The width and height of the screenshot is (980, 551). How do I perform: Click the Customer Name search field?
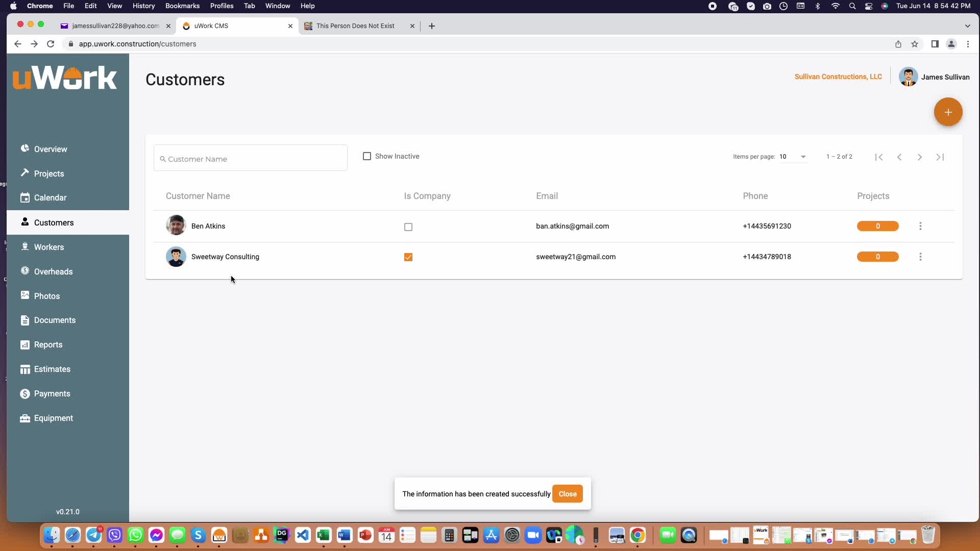click(x=250, y=159)
